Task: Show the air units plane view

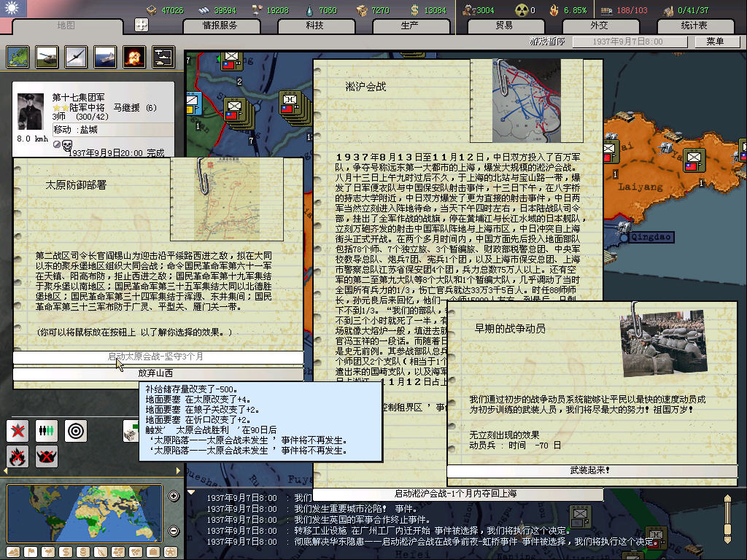Action: (x=76, y=57)
